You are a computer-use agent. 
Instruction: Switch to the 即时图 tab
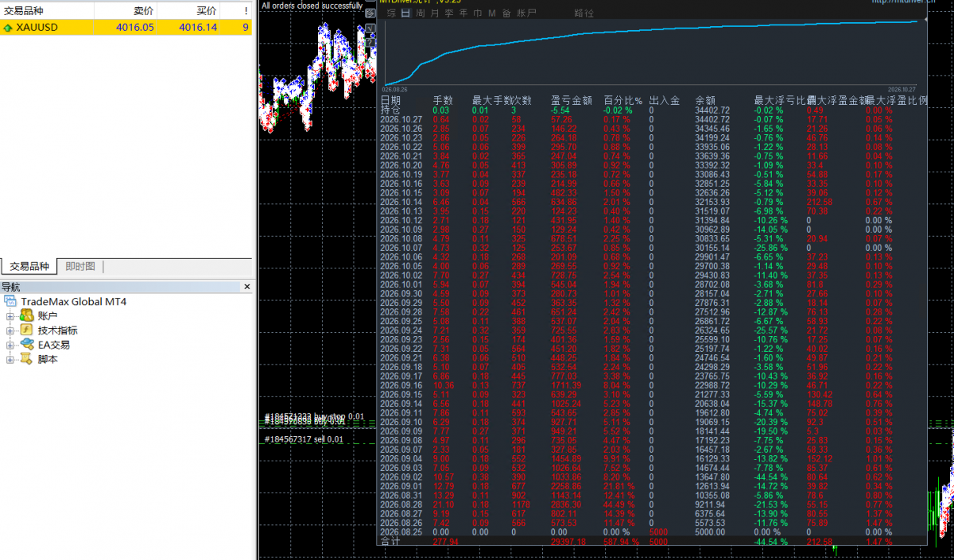[x=80, y=267]
